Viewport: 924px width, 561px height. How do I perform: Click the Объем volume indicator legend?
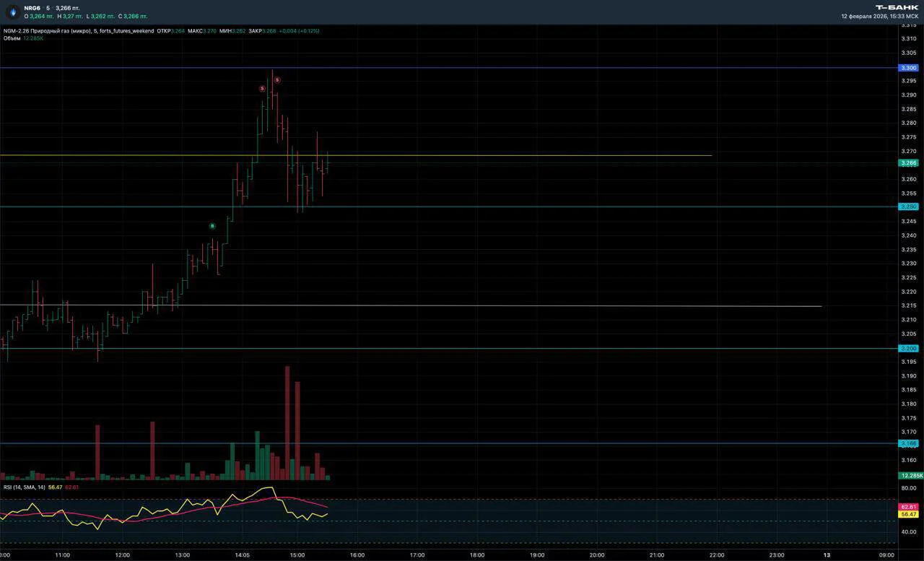(12, 38)
